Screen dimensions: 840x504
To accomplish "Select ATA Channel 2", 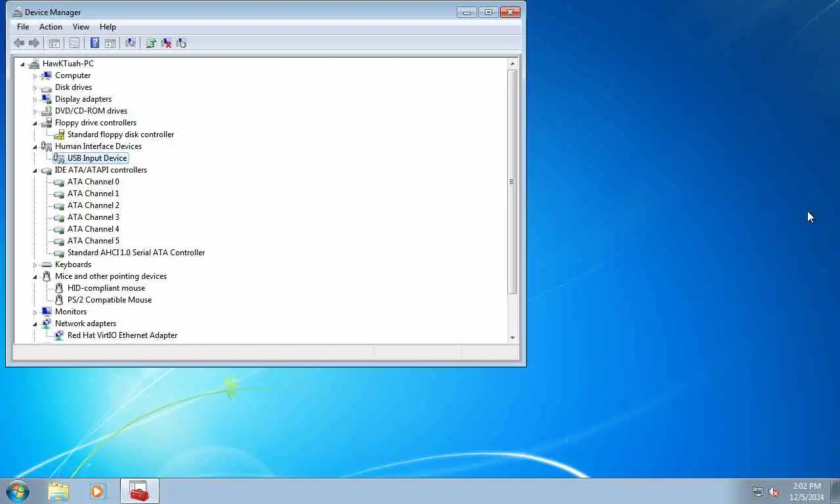I will pos(93,205).
